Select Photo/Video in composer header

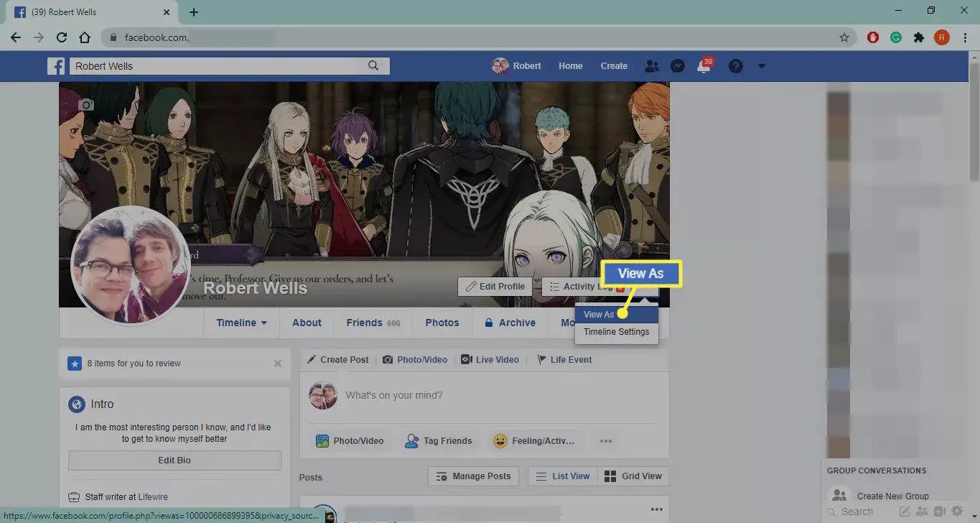tap(415, 360)
